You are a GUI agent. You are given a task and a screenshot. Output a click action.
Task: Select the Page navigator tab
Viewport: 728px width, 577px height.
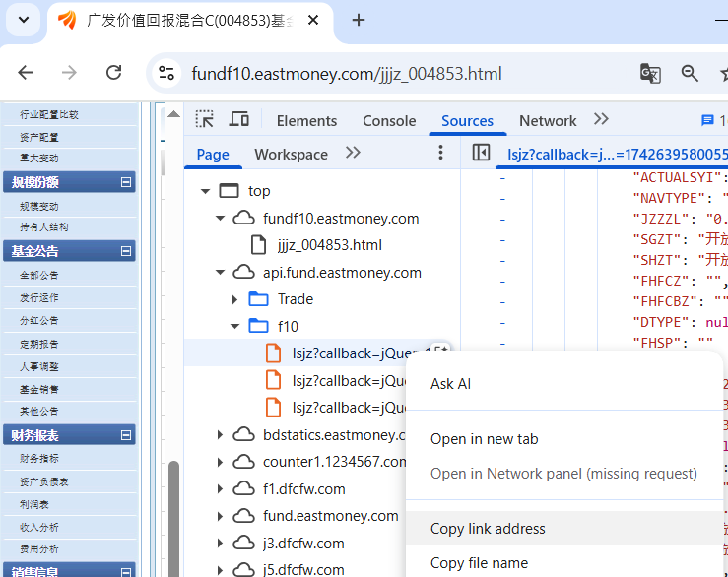coord(213,155)
